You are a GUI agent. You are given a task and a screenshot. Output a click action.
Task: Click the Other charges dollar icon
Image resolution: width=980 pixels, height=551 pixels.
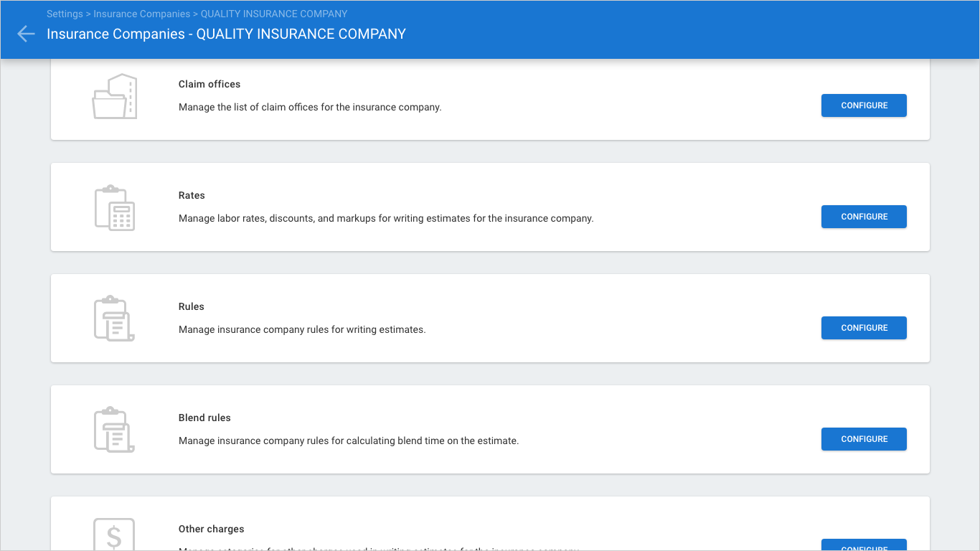[114, 534]
